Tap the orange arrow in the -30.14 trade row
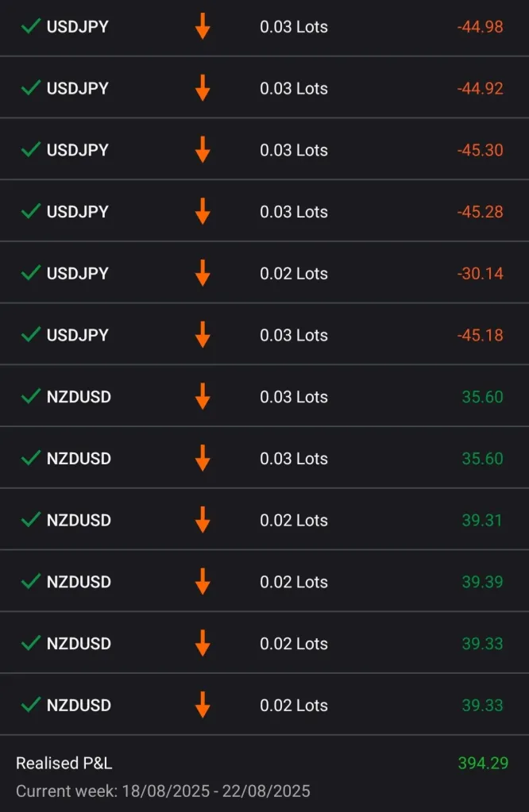This screenshot has height=812, width=529. click(x=203, y=273)
